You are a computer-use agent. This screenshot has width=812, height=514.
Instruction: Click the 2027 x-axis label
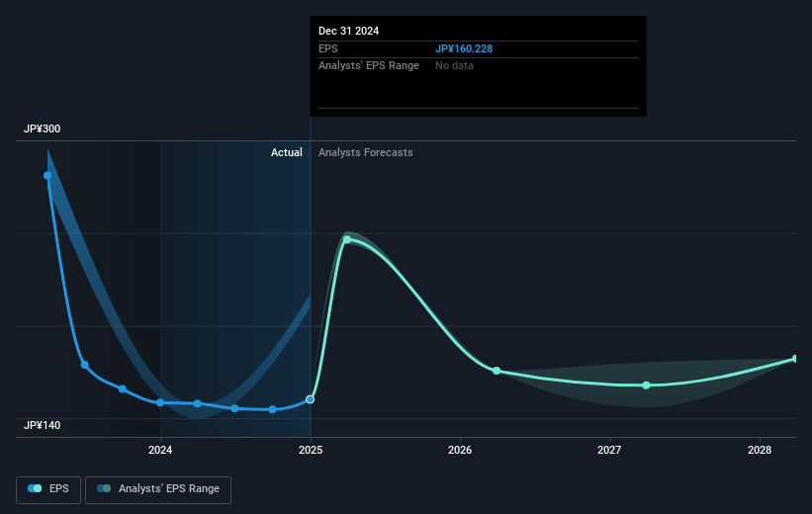click(609, 450)
